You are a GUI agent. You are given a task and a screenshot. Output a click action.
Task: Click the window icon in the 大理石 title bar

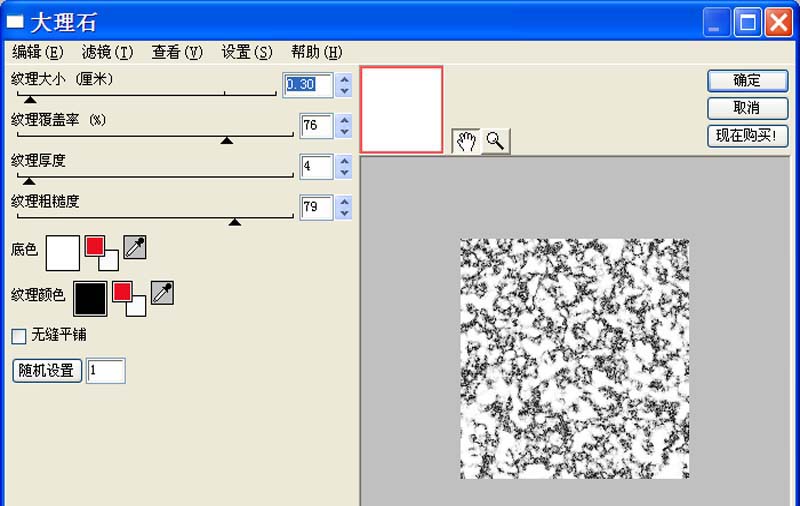point(15,22)
